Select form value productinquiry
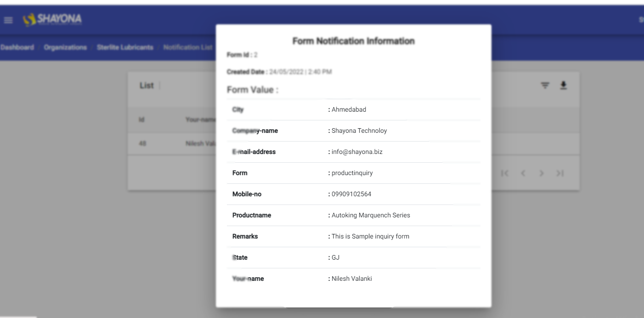Image resolution: width=644 pixels, height=318 pixels. coord(352,173)
